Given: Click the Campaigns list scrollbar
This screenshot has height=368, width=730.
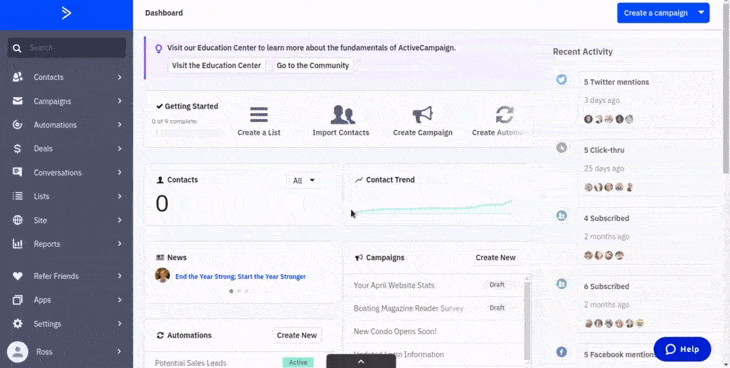Looking at the screenshot, I should click(x=527, y=319).
